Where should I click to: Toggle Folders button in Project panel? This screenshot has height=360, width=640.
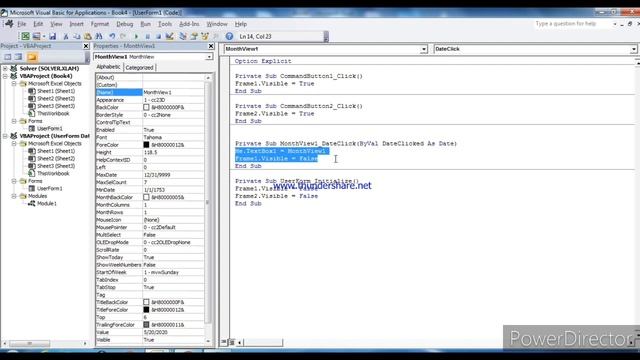(x=32, y=57)
